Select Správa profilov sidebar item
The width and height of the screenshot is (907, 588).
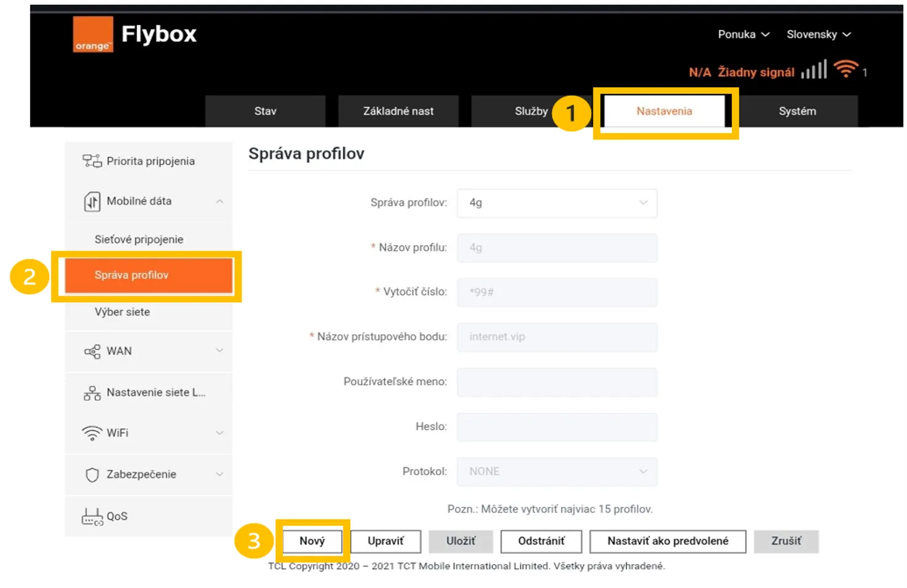point(149,275)
